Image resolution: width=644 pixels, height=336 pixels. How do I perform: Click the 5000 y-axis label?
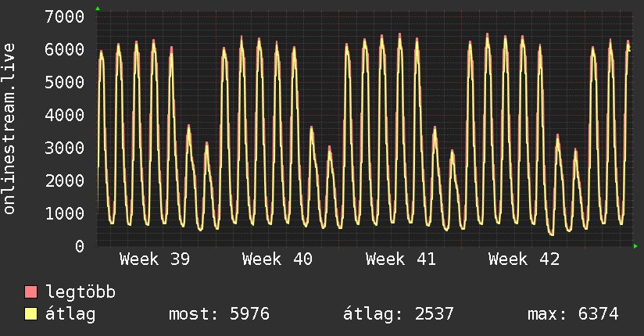(65, 82)
